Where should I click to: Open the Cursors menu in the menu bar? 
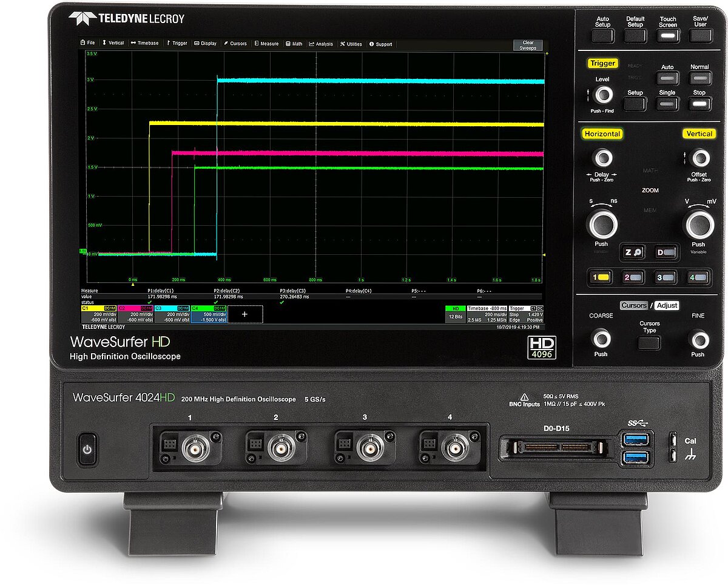coord(235,43)
